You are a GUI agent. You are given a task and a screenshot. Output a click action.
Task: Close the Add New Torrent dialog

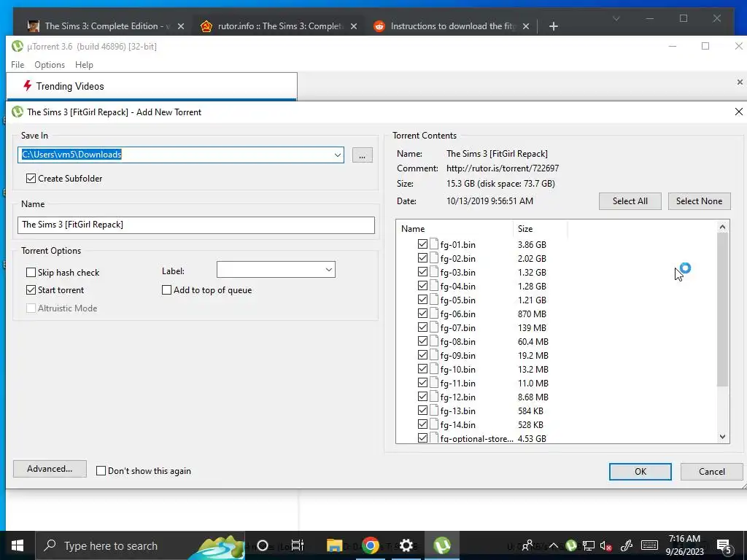pyautogui.click(x=738, y=112)
